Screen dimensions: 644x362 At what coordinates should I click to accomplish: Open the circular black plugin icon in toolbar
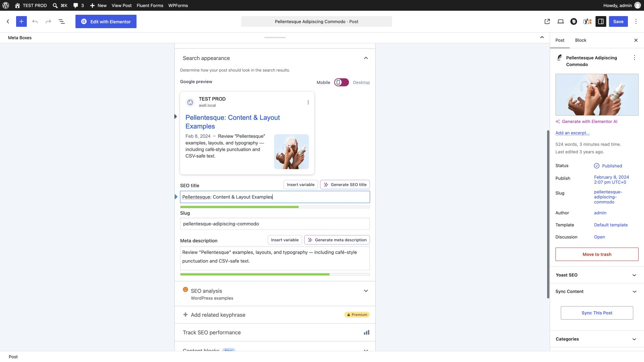pos(574,21)
